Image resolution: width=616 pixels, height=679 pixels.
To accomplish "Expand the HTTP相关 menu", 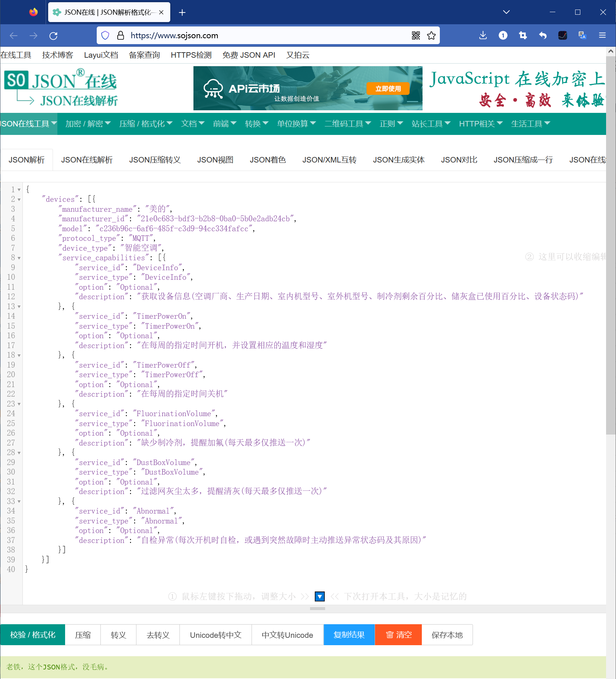I will [481, 124].
